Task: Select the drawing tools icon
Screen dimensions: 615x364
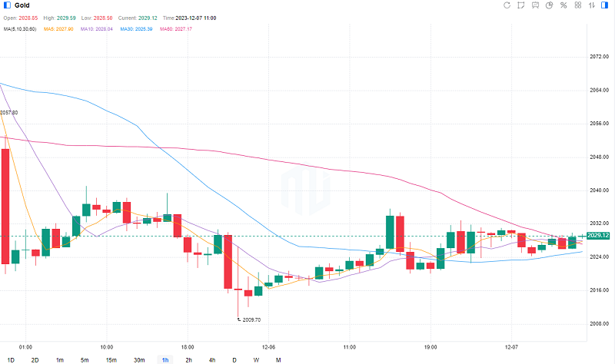Action: 521,5
